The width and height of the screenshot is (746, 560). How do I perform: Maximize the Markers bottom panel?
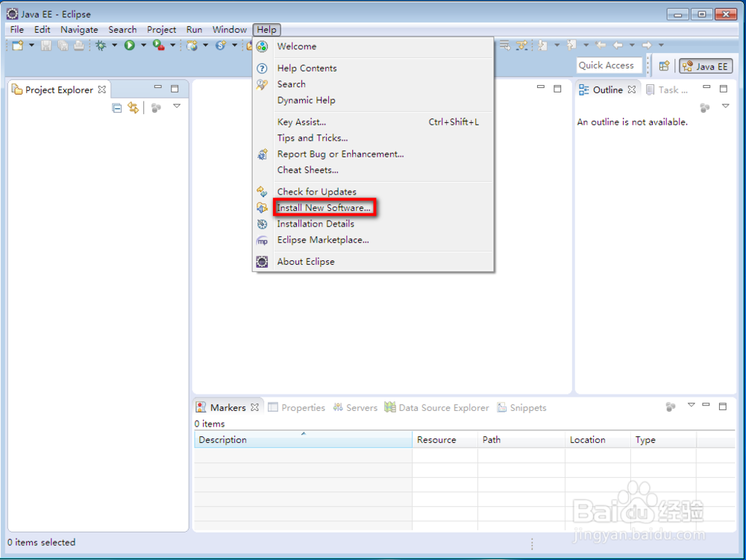723,406
